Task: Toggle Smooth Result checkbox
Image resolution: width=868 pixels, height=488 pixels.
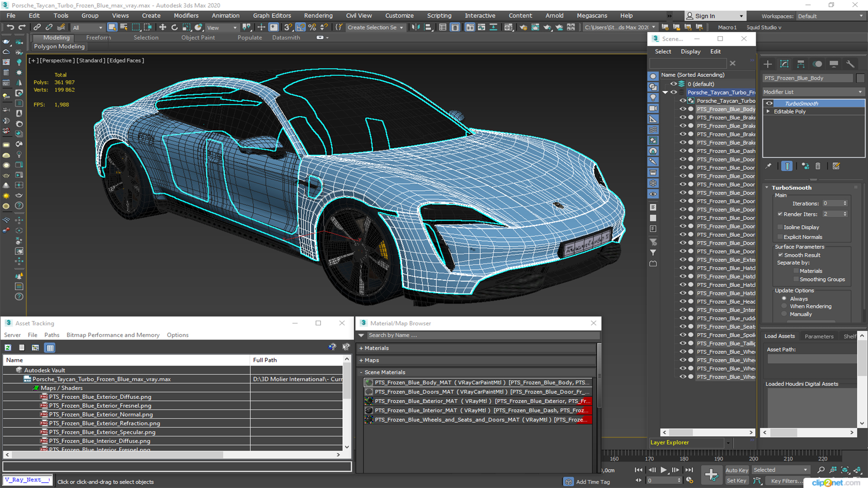Action: 780,255
